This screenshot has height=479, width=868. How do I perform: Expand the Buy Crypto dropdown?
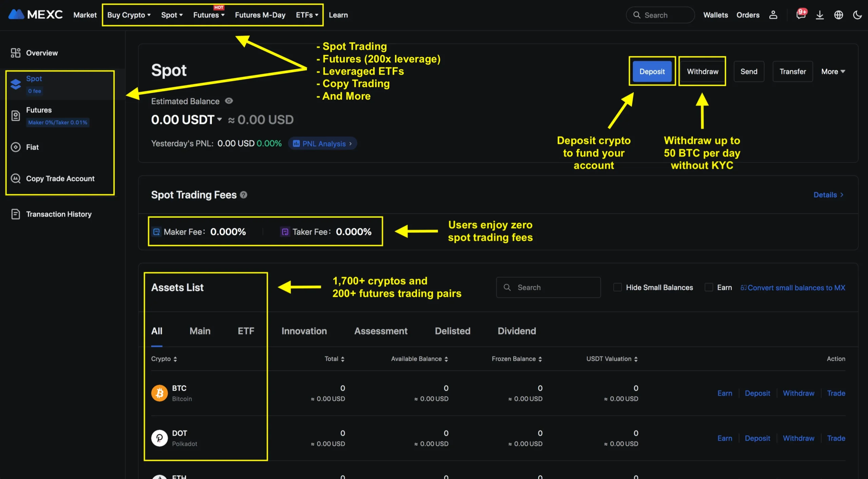tap(129, 15)
